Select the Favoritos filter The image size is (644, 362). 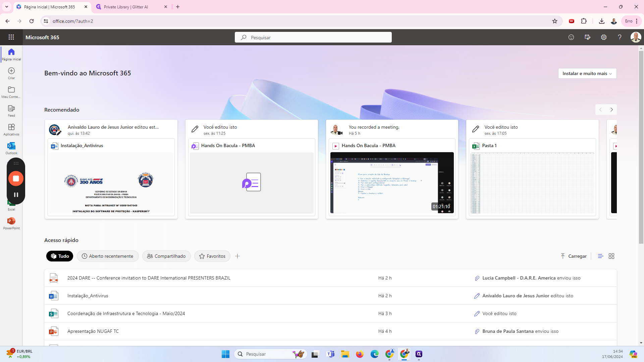coord(212,256)
